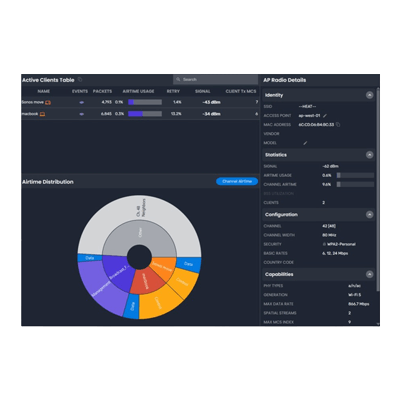The height and width of the screenshot is (400, 400).
Task: Sort clients by CLIENT Tx MCS column
Action: [241, 91]
